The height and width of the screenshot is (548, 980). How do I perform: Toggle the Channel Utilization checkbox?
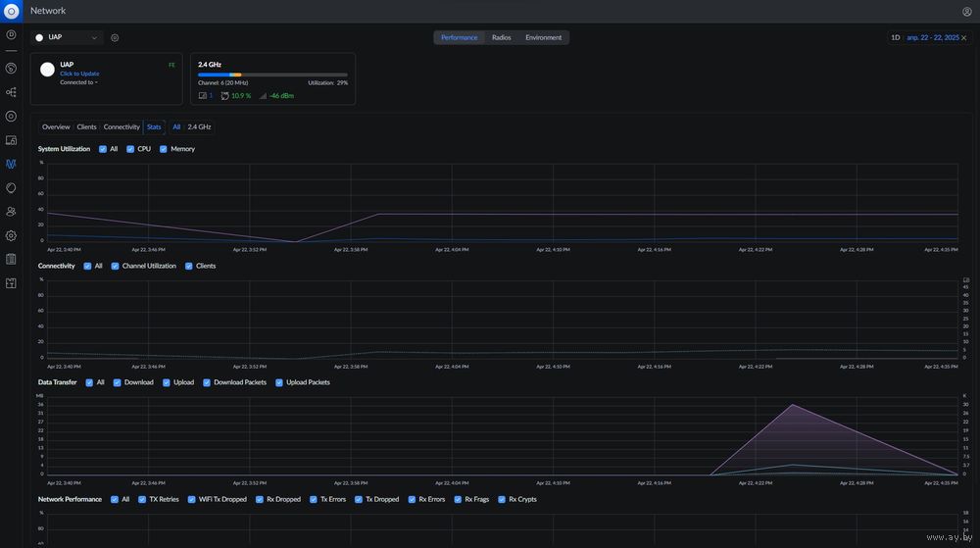point(115,266)
